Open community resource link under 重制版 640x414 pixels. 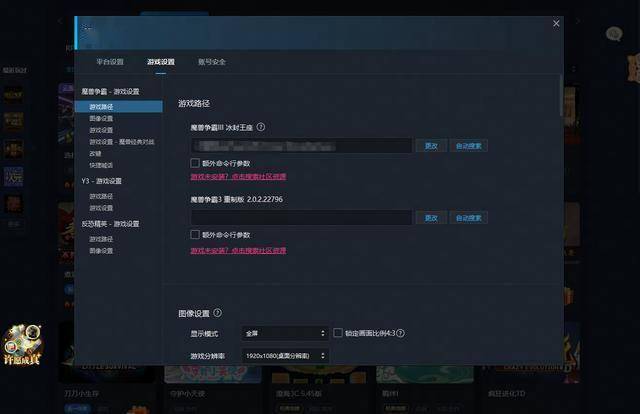[238, 250]
